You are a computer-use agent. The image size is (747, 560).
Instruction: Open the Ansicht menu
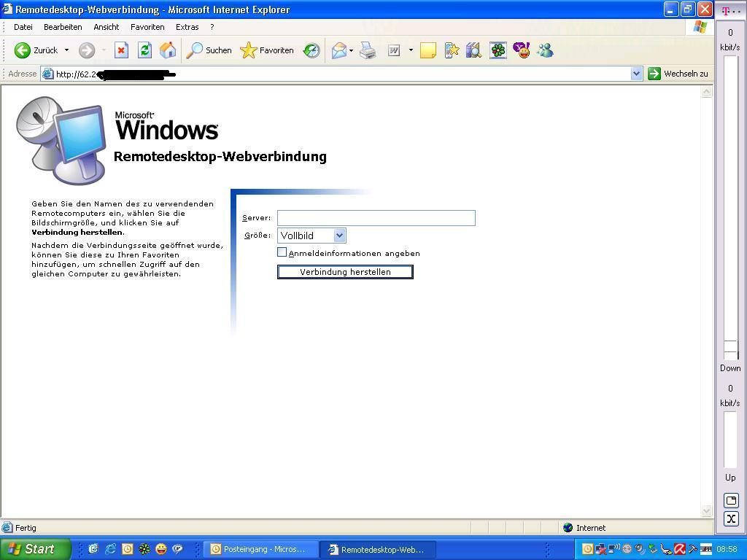click(107, 27)
